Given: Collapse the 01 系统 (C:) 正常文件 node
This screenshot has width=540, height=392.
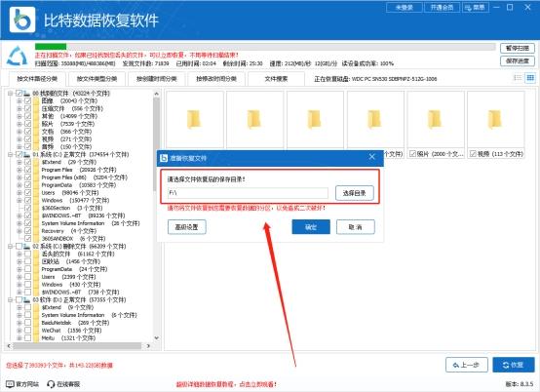Looking at the screenshot, I should coord(11,155).
